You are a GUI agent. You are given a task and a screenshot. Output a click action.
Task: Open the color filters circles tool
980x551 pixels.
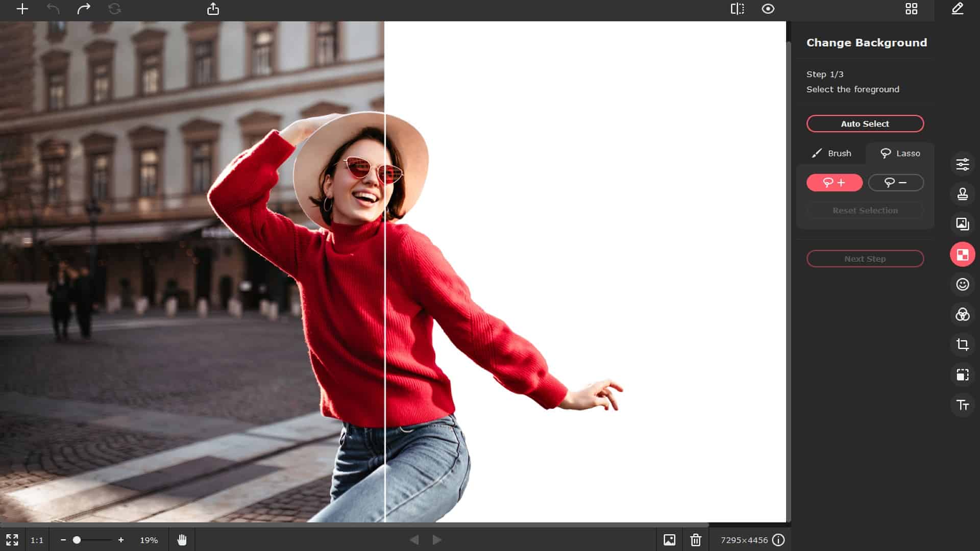pos(962,314)
